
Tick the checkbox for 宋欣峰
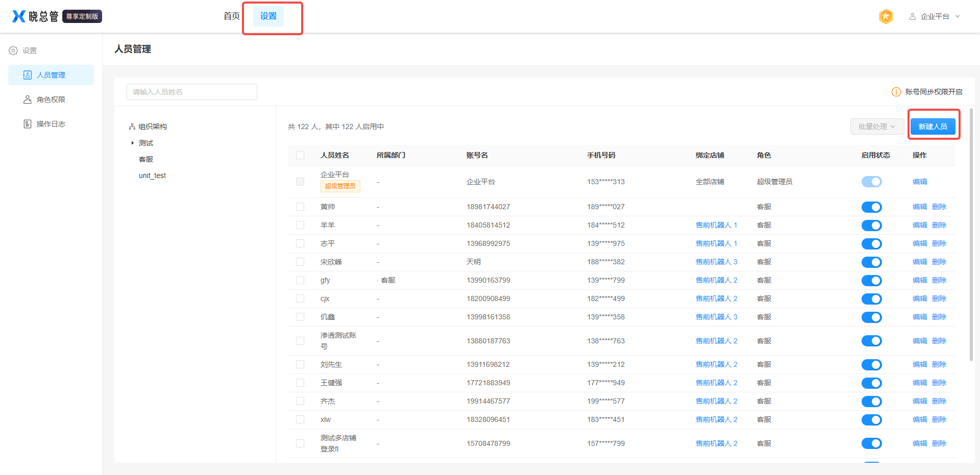point(300,262)
